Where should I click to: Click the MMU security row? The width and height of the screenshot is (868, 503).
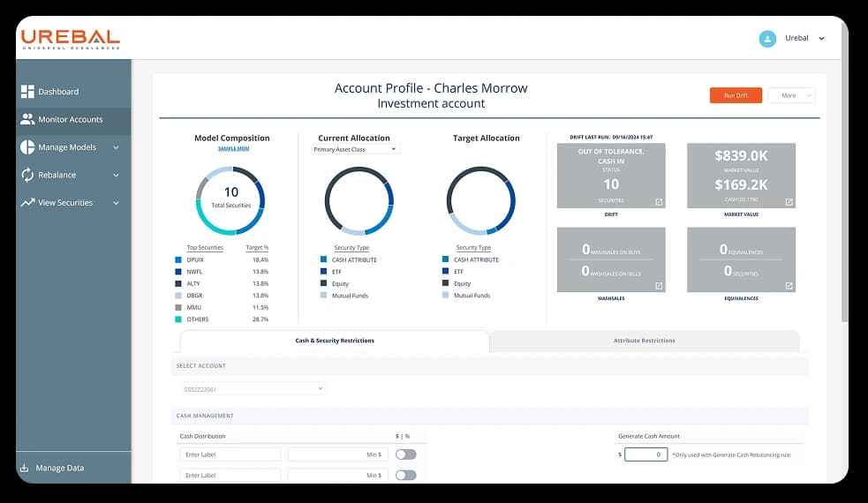point(222,307)
